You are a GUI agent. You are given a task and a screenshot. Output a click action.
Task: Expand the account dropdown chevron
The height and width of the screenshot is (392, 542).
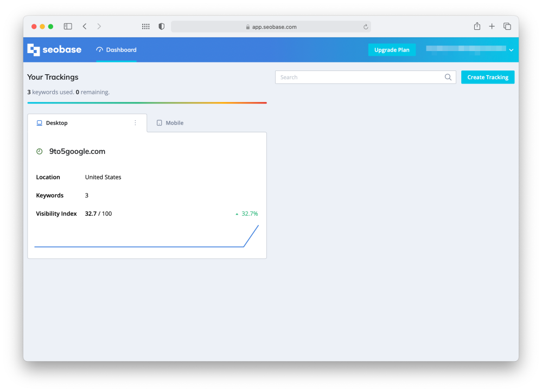[x=511, y=50]
